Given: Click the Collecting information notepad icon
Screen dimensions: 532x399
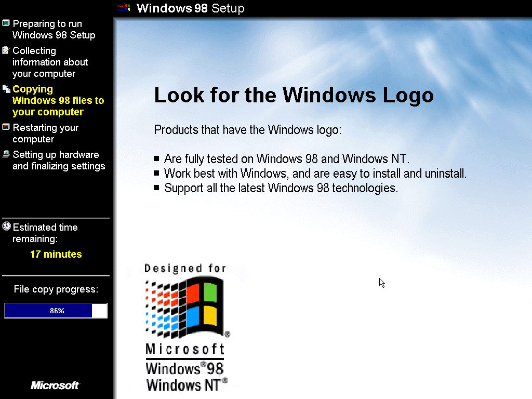Looking at the screenshot, I should coord(6,50).
